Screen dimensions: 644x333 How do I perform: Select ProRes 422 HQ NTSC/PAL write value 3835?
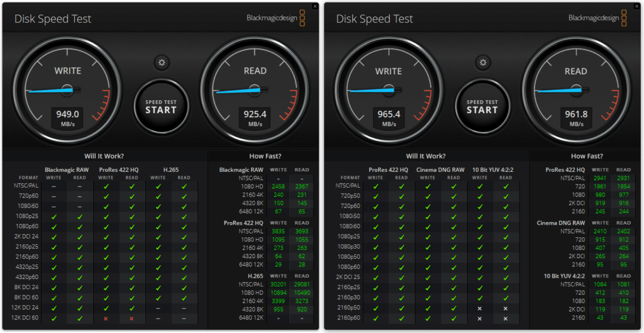[x=278, y=231]
